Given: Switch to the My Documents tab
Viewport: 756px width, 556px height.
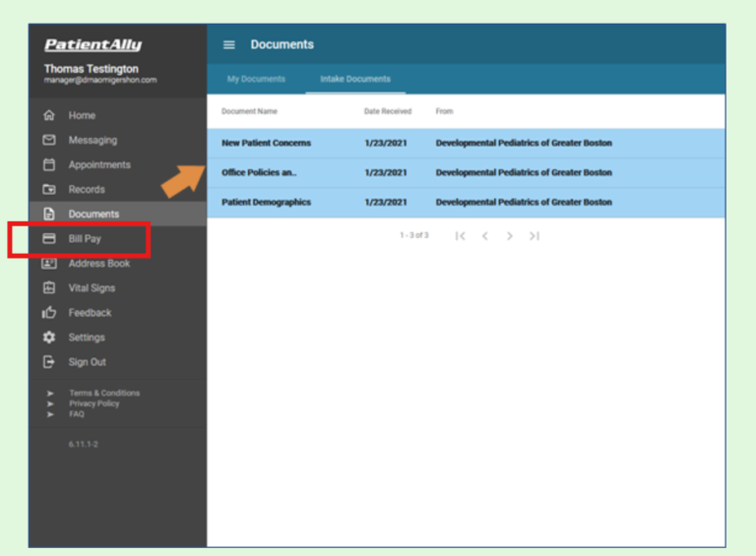Looking at the screenshot, I should (256, 79).
